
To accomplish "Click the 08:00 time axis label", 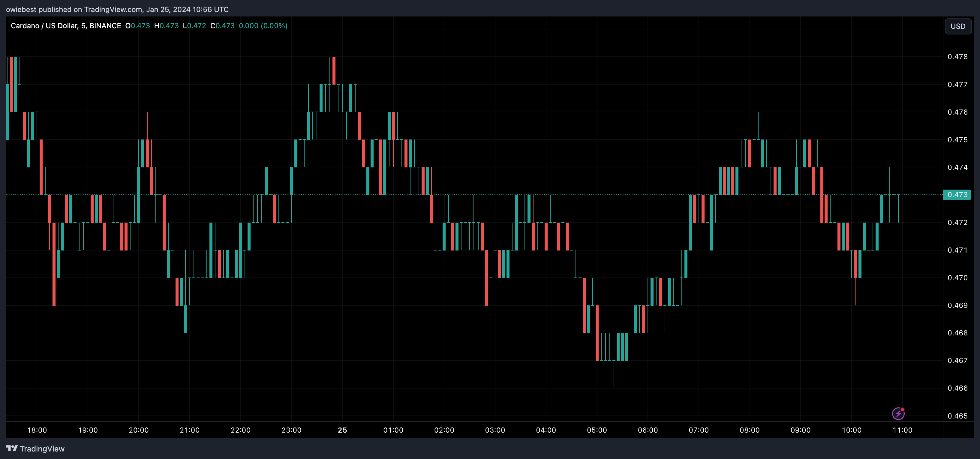I will tap(750, 430).
